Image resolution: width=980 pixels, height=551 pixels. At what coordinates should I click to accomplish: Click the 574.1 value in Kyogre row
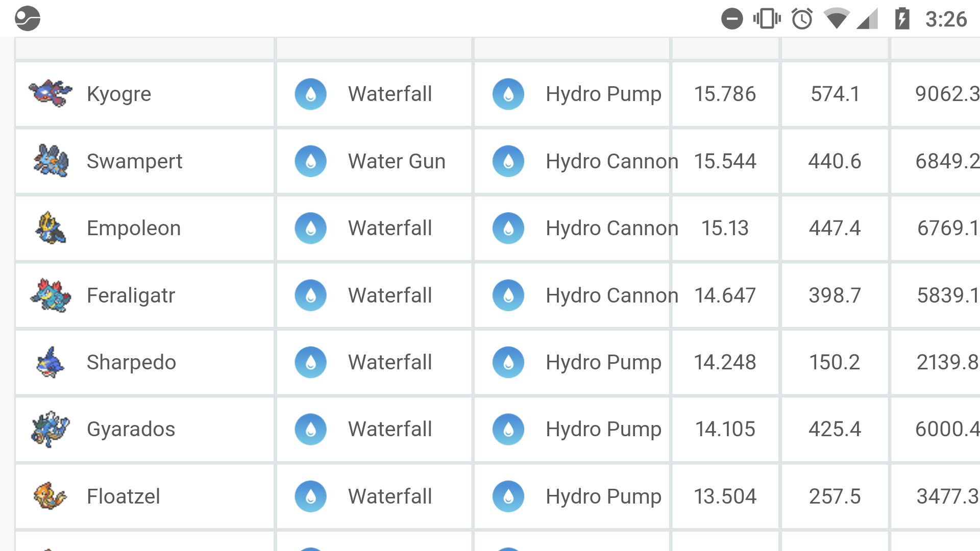[x=835, y=94]
